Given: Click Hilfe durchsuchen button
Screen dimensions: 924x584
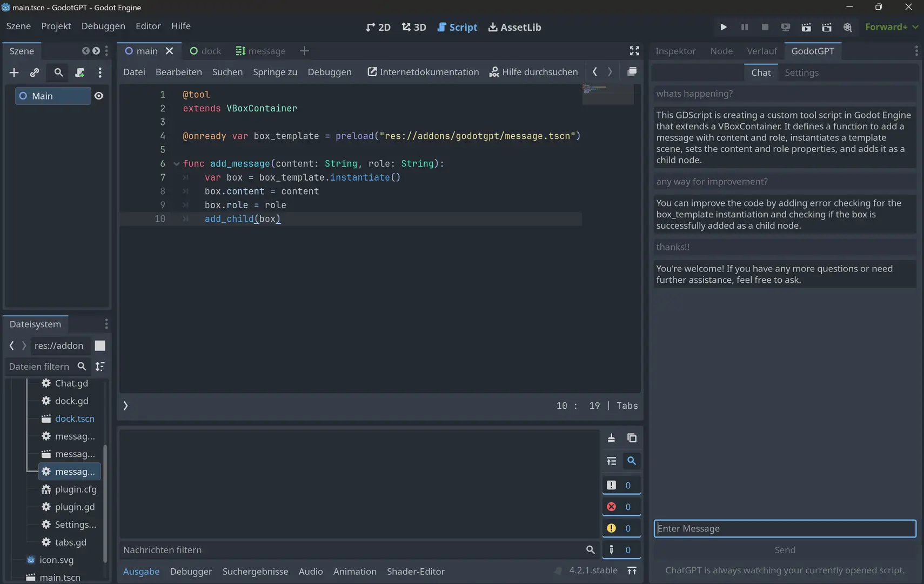Looking at the screenshot, I should tap(533, 72).
